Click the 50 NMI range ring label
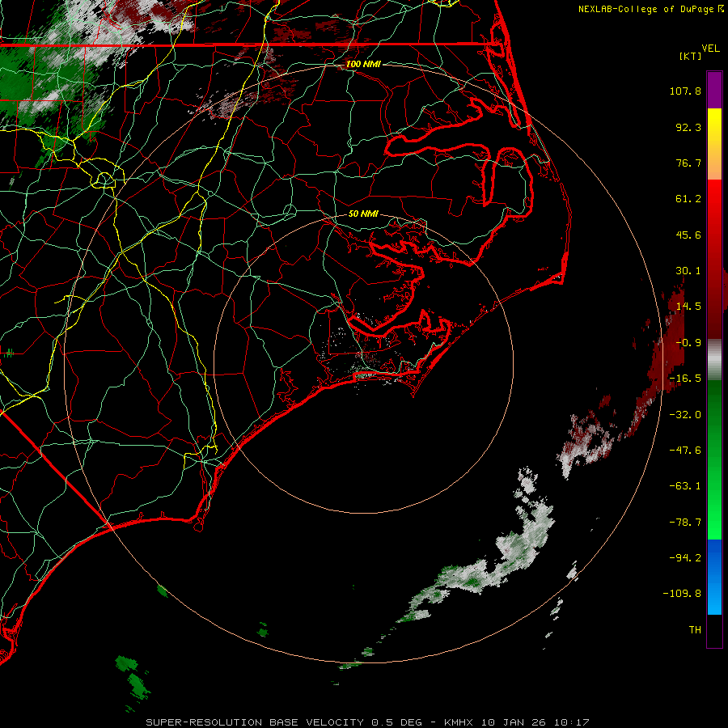728x728 pixels. pyautogui.click(x=363, y=214)
